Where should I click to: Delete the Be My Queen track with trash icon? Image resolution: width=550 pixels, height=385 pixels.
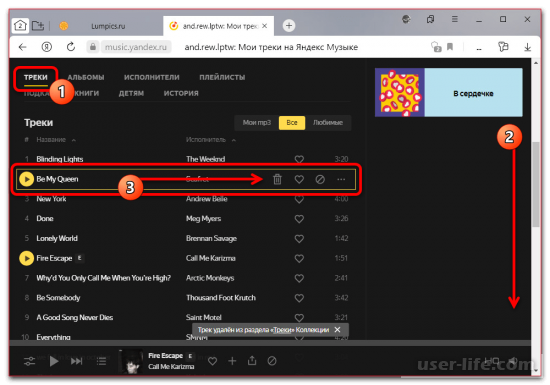277,179
